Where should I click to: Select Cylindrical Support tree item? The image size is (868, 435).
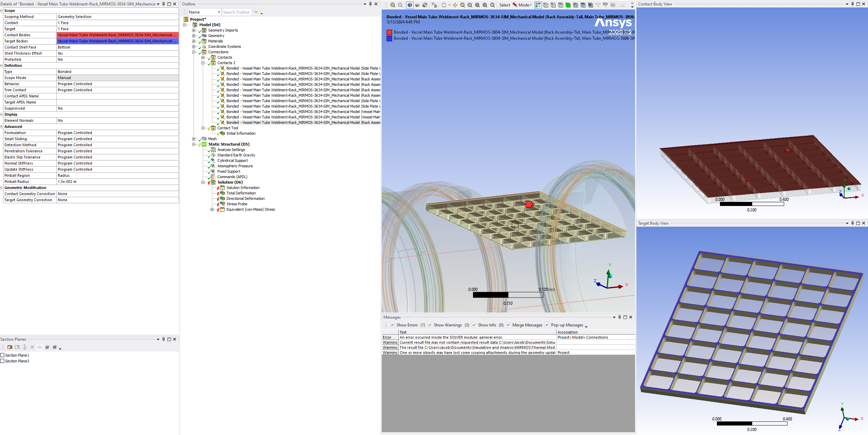(233, 160)
